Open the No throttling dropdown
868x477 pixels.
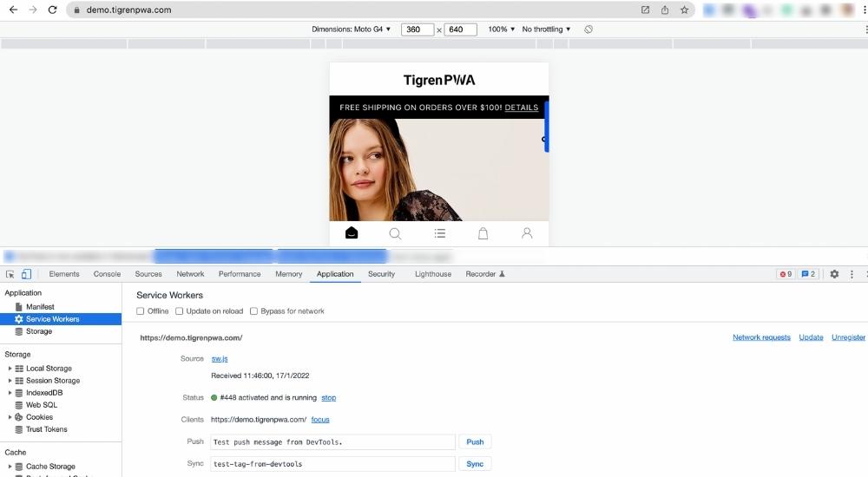click(546, 29)
